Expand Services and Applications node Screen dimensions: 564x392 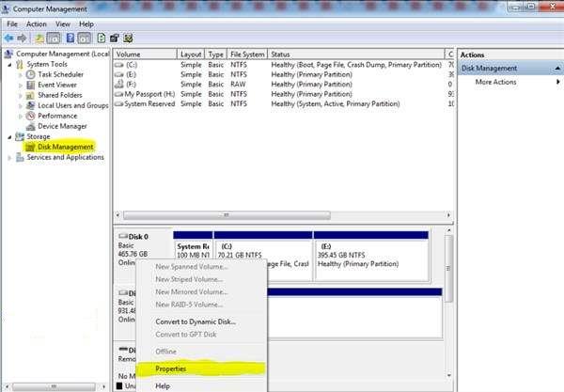click(10, 158)
